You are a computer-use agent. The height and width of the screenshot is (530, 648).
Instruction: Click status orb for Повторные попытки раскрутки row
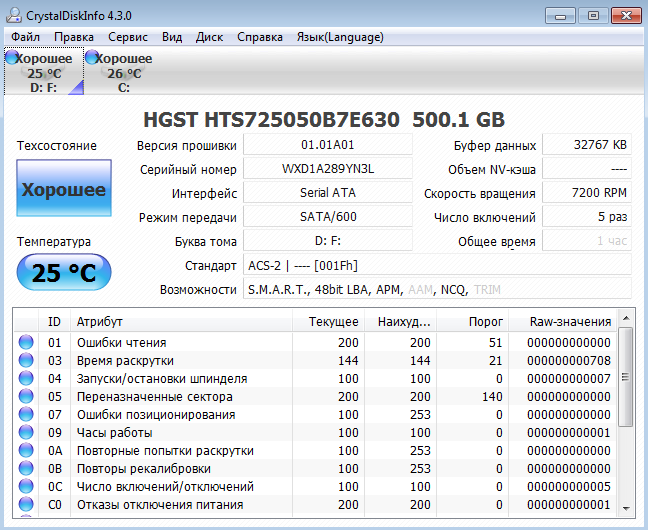click(x=26, y=450)
